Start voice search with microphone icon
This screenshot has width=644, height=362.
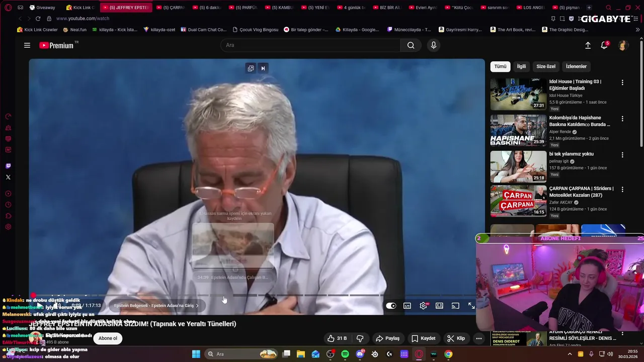[434, 45]
